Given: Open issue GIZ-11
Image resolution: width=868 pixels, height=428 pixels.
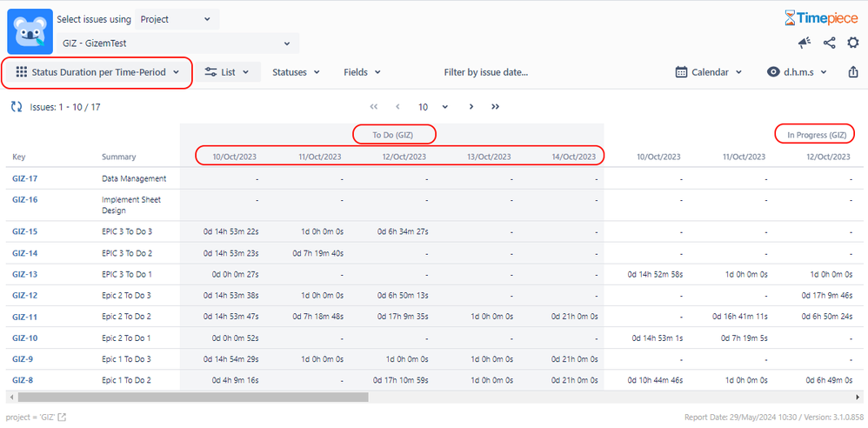Looking at the screenshot, I should point(25,317).
